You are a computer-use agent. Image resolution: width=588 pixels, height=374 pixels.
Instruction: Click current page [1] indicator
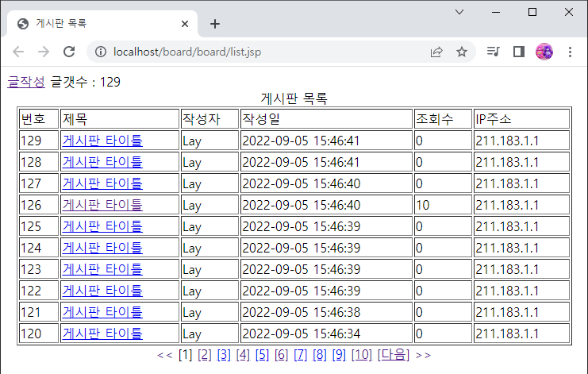click(x=185, y=355)
